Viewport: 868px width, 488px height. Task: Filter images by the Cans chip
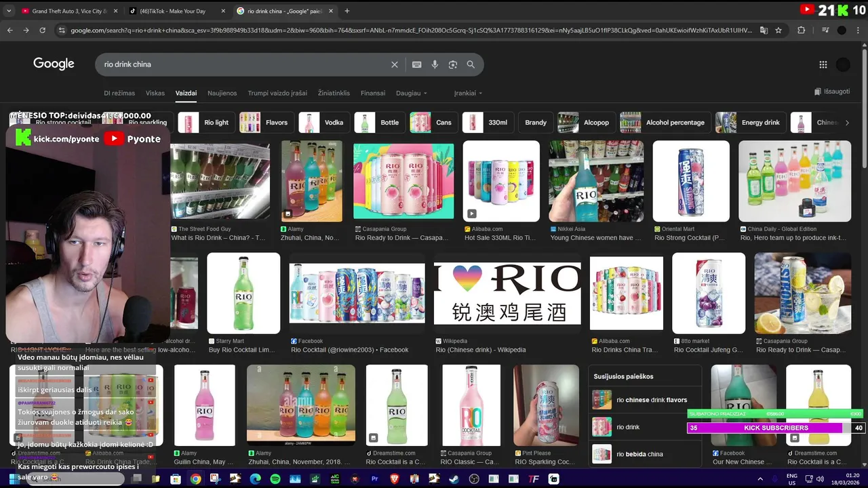coord(434,123)
